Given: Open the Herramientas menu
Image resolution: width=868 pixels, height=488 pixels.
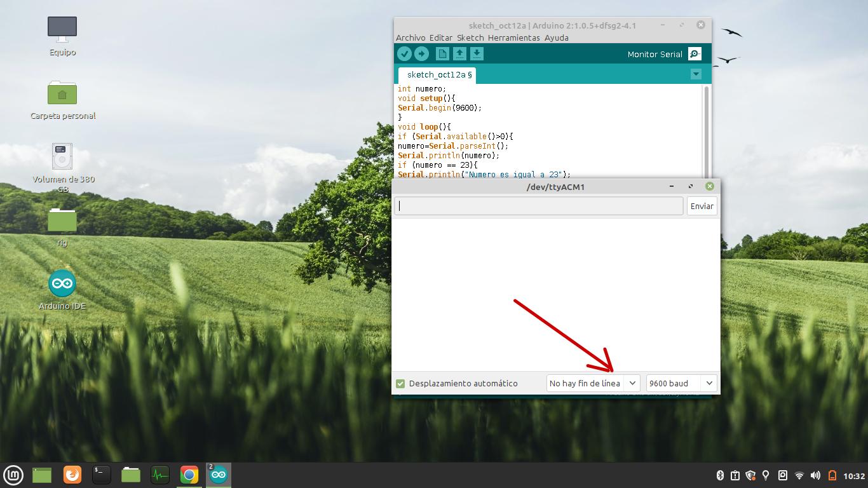Looking at the screenshot, I should coord(515,37).
